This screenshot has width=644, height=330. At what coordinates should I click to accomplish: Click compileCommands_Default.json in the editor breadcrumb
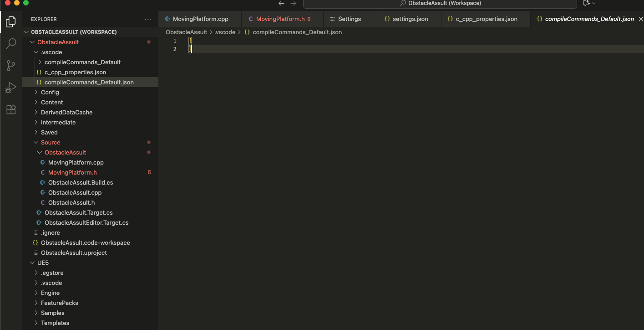pyautogui.click(x=297, y=32)
